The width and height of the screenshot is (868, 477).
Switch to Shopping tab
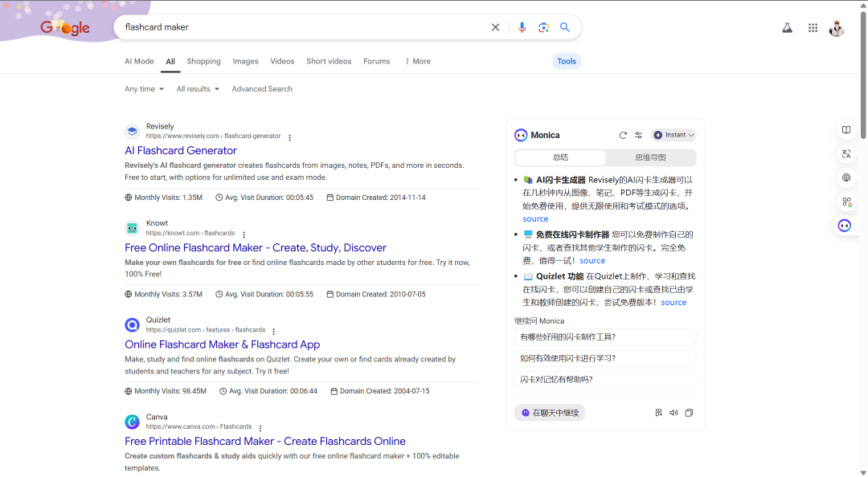pos(203,61)
